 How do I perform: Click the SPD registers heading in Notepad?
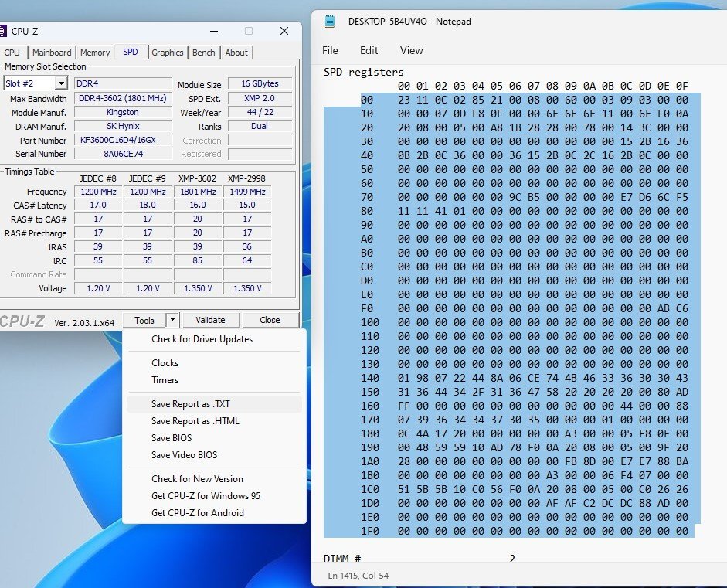point(363,72)
